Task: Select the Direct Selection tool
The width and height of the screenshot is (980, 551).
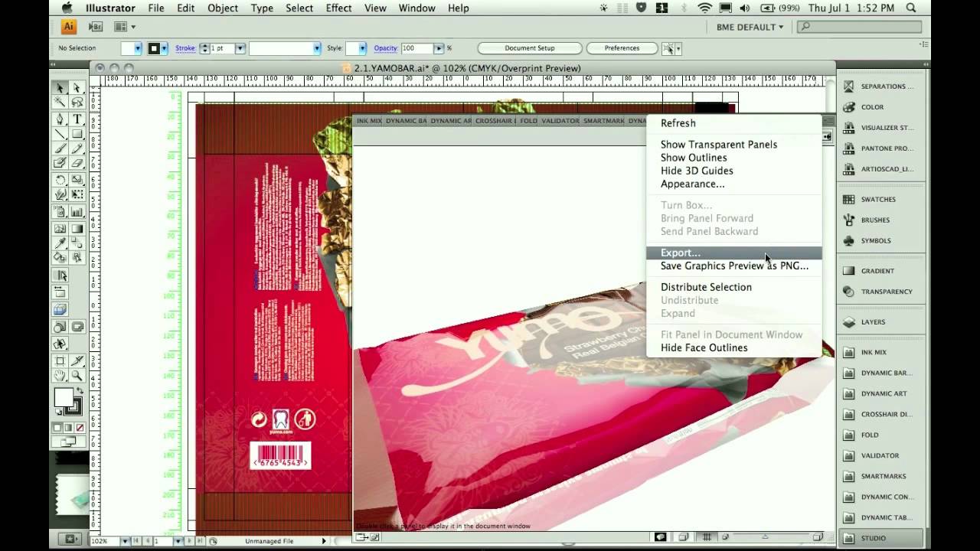Action: pos(77,88)
